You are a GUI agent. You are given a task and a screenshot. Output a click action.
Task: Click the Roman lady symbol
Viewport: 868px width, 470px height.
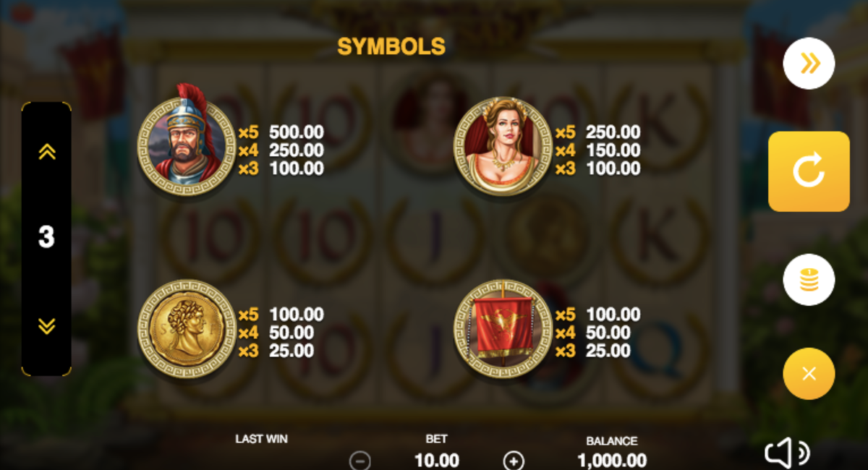coord(503,147)
